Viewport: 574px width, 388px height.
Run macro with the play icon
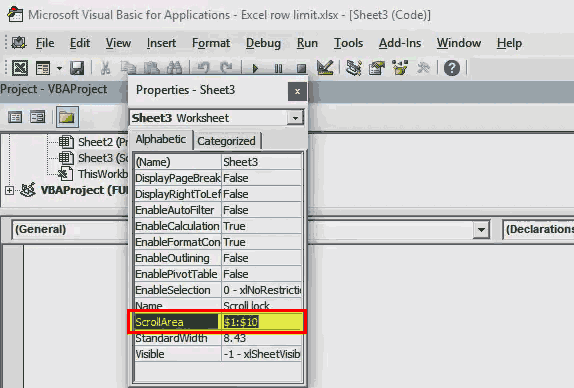click(255, 68)
